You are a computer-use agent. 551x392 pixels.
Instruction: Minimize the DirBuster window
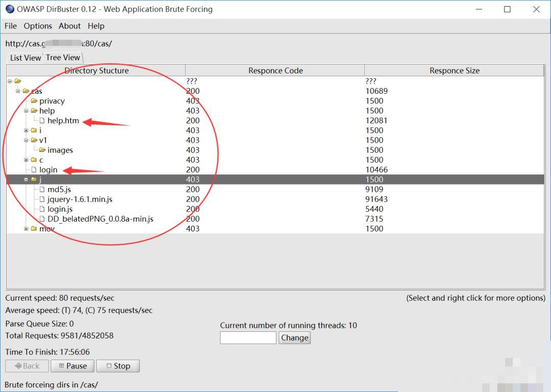479,9
